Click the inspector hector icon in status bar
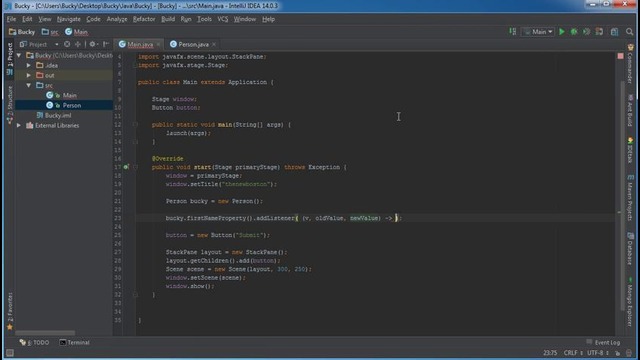 click(x=629, y=353)
